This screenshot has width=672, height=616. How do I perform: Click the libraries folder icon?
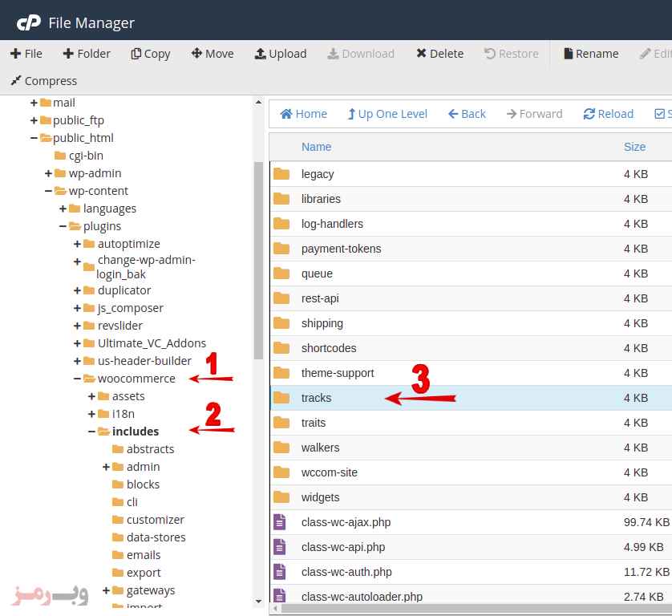[x=281, y=198]
